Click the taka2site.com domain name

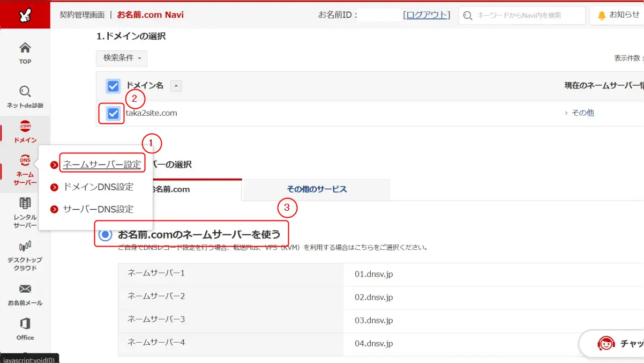(x=151, y=113)
